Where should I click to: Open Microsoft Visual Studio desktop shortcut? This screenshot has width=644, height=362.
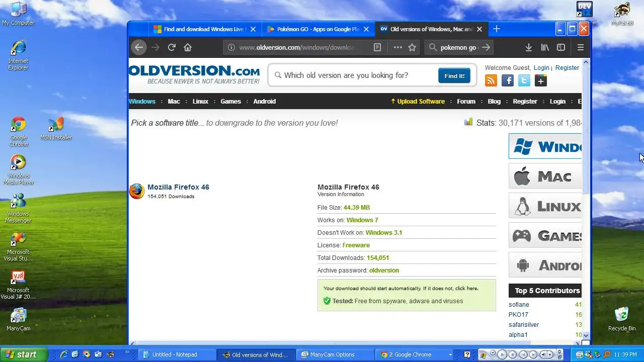(x=18, y=246)
